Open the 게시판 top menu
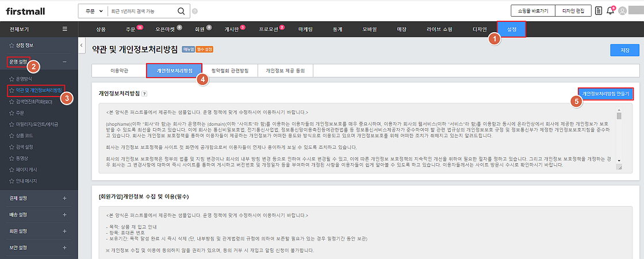Viewport: 644px width, 259px height. coord(232,29)
